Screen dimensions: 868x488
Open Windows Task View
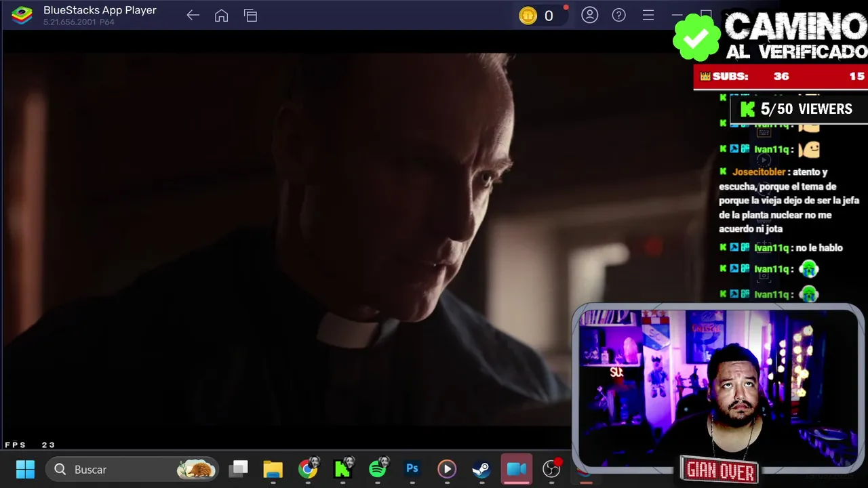click(238, 469)
